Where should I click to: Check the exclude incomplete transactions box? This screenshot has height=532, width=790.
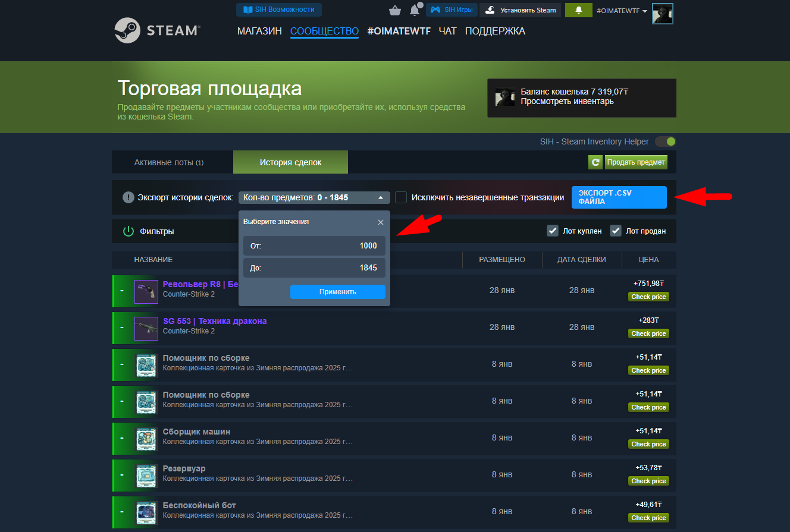coord(401,197)
